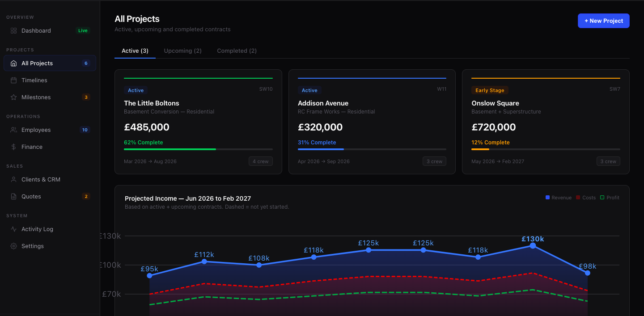Open The Little Boltons project card
Screen dimensions: 644x316
tap(198, 122)
